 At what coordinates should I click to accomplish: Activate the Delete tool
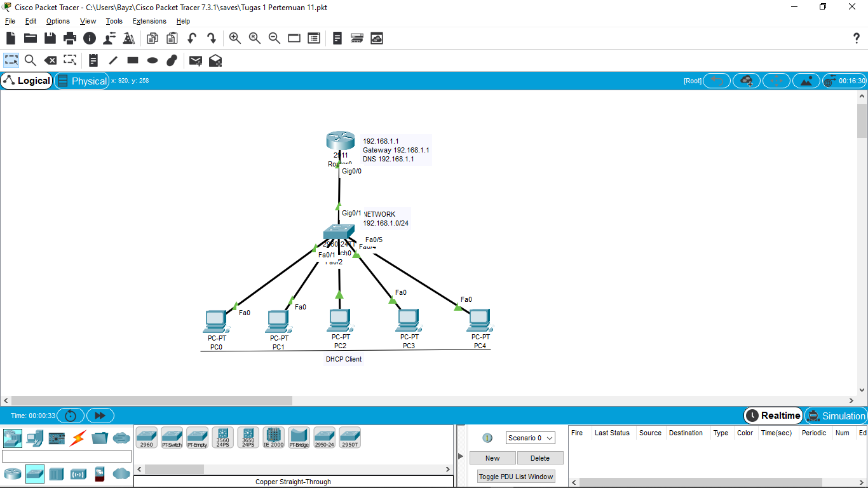50,60
